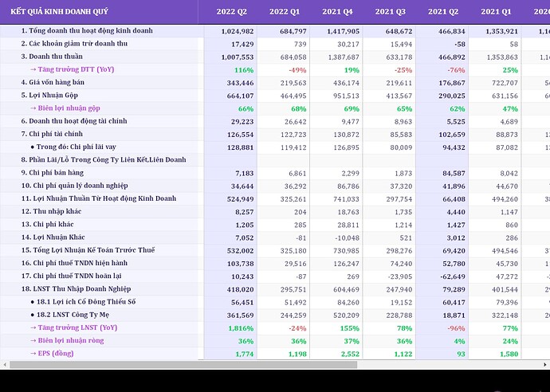Select the 18.2 LNST Công Ty Mẹ item

click(x=74, y=314)
